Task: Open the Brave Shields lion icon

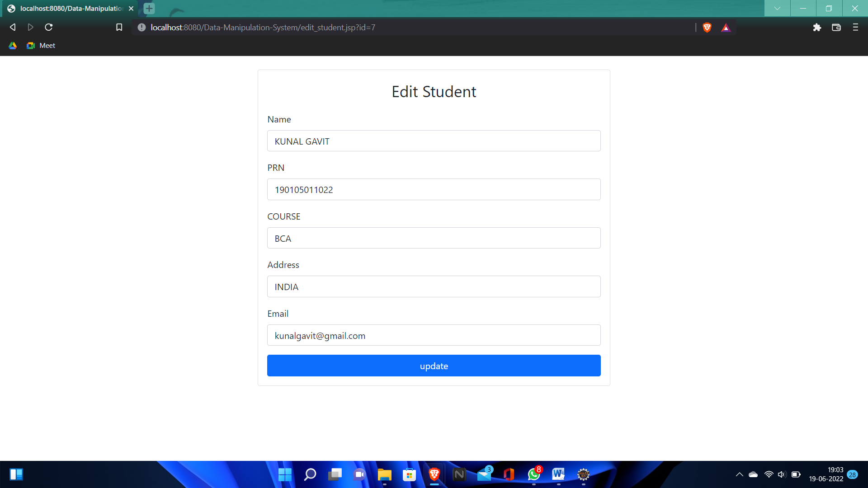Action: click(707, 28)
